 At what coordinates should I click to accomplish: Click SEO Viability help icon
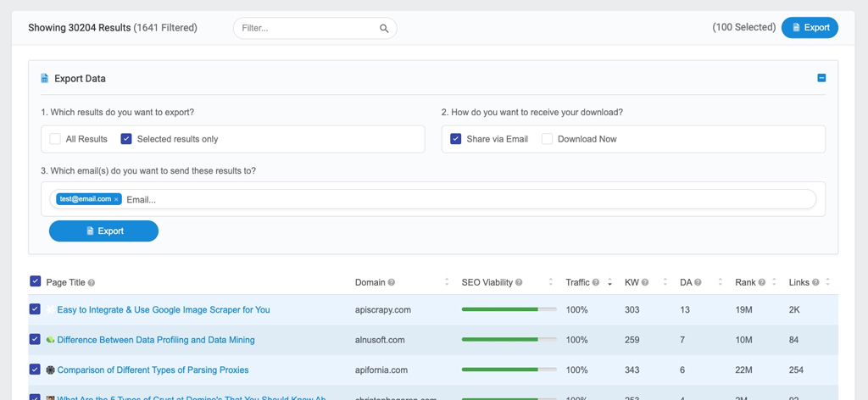tap(519, 282)
